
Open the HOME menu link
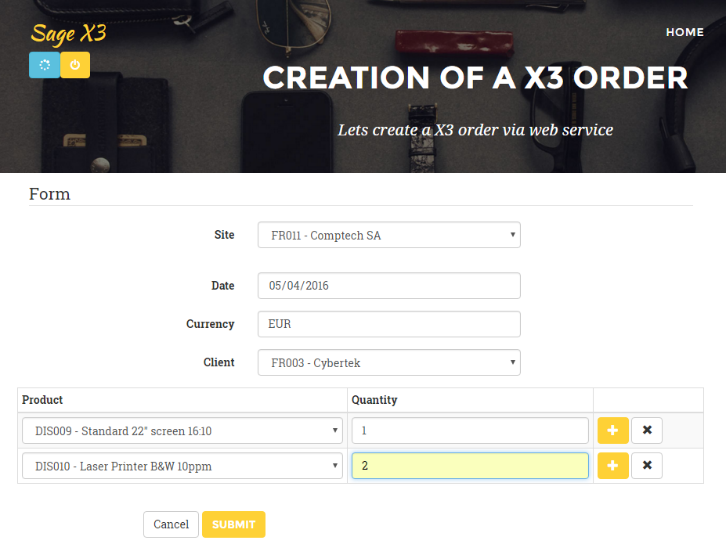click(x=685, y=32)
